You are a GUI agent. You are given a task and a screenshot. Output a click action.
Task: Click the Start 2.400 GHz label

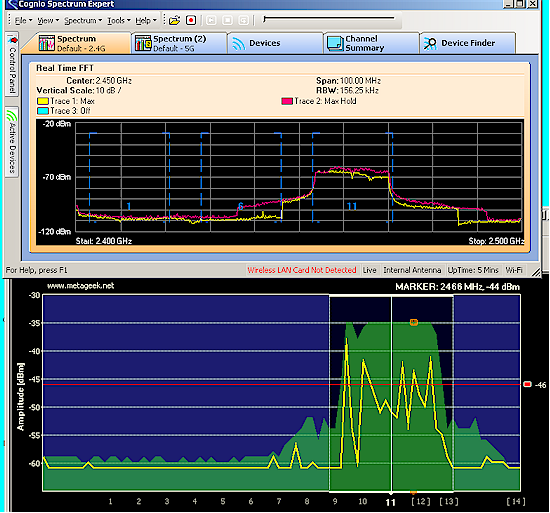(x=104, y=241)
